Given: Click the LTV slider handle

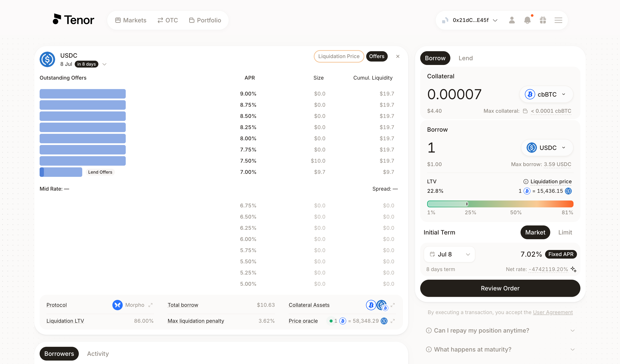Looking at the screenshot, I should pyautogui.click(x=467, y=204).
